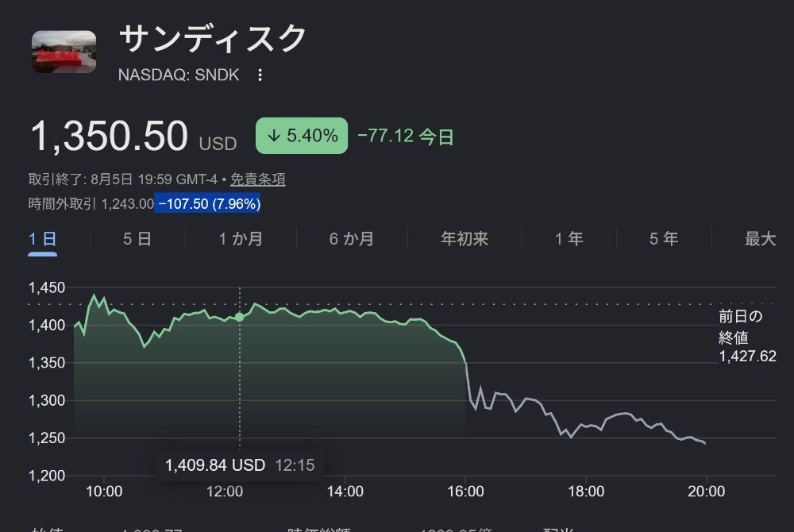Click the サンディスク company title
Image resolution: width=794 pixels, height=532 pixels.
pyautogui.click(x=213, y=38)
